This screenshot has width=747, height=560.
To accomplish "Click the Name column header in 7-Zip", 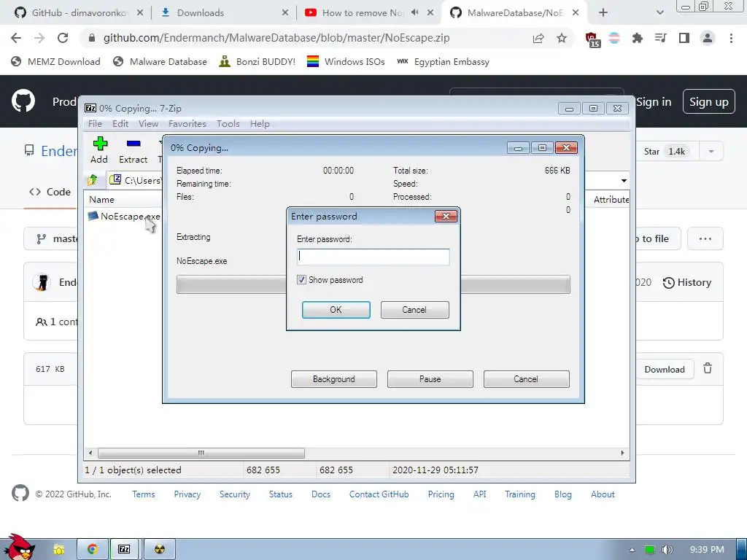I will coord(101,200).
